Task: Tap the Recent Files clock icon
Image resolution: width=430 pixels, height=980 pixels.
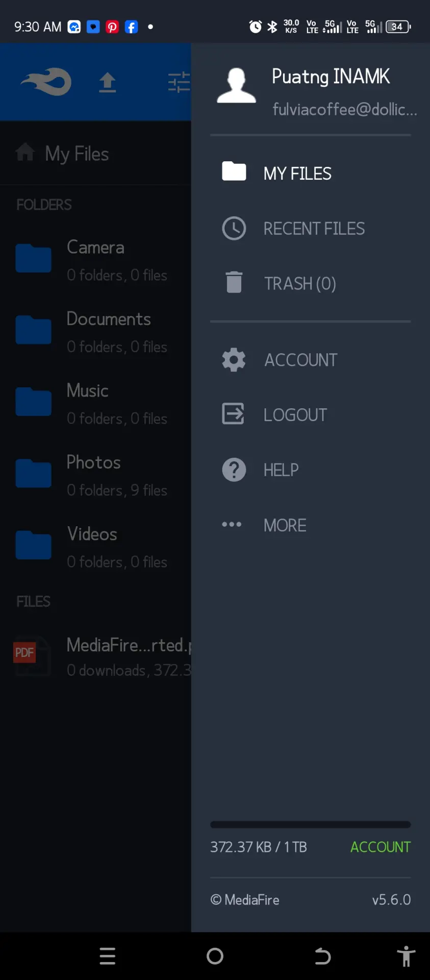Action: point(234,228)
